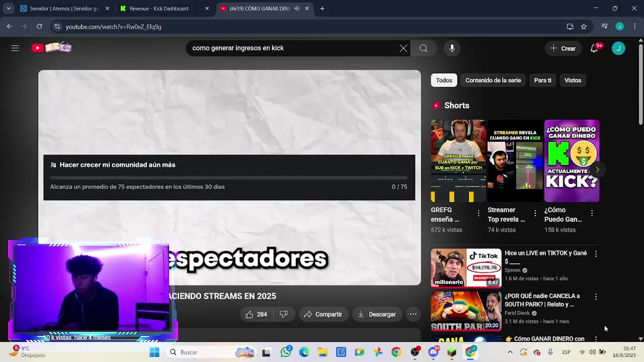Click the magnifier search button
This screenshot has width=644, height=362.
click(x=424, y=48)
